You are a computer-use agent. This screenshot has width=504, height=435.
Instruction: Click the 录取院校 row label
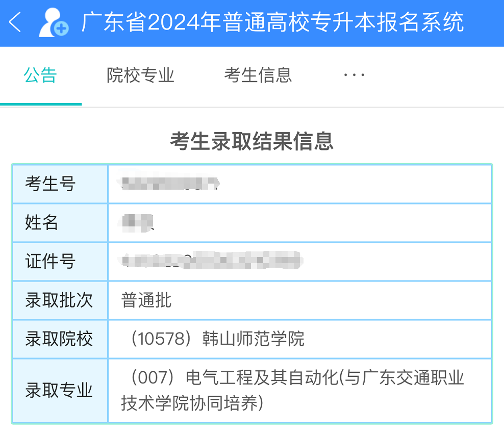(x=59, y=339)
